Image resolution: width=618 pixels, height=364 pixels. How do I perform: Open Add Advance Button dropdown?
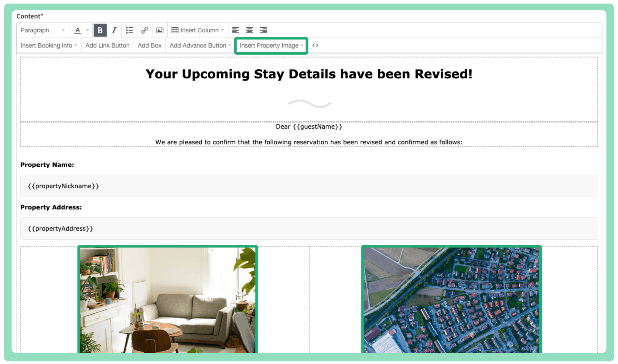(200, 45)
